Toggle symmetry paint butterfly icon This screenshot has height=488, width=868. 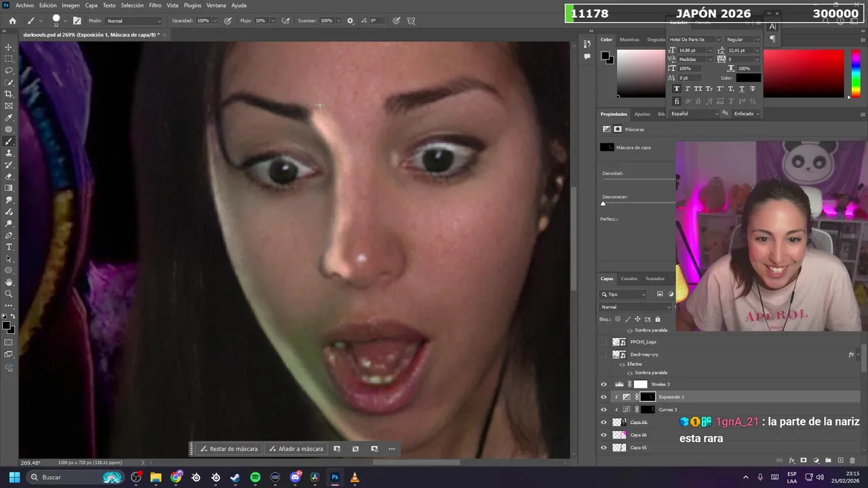(411, 21)
